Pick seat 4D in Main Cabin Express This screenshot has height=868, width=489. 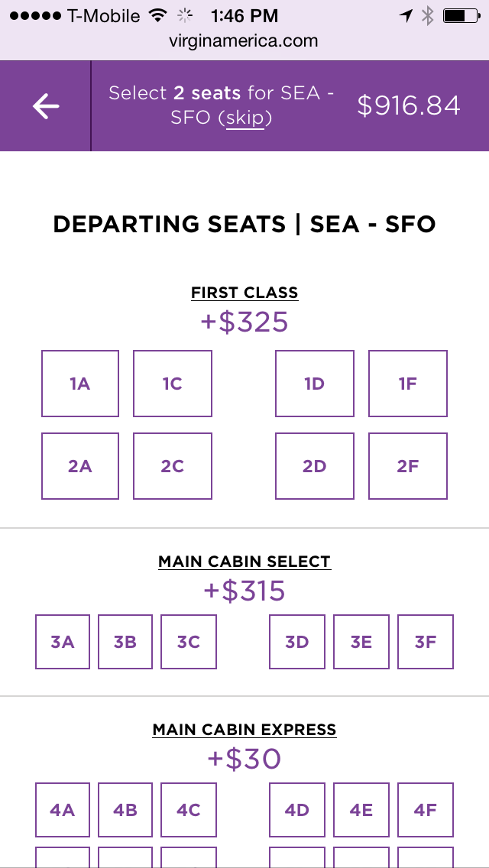pos(297,810)
